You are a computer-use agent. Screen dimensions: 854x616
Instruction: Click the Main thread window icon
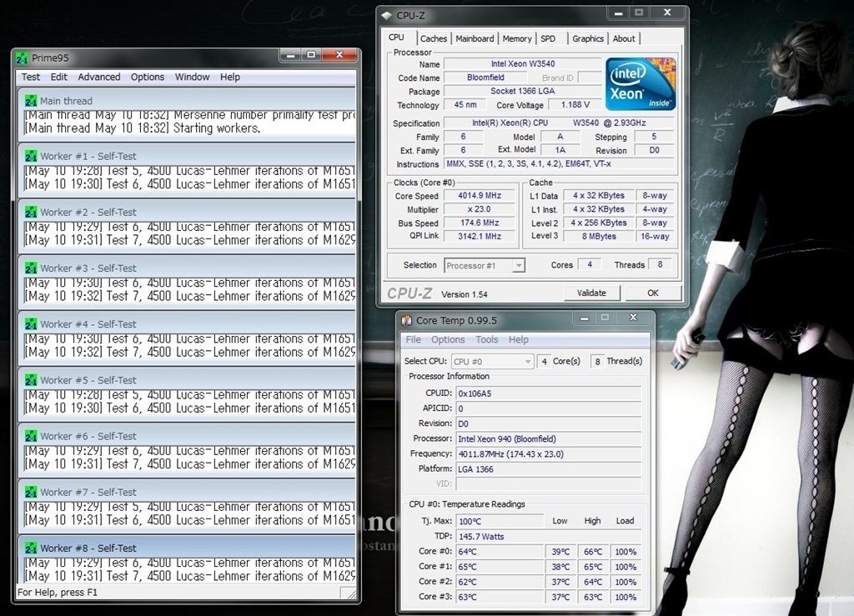(31, 101)
